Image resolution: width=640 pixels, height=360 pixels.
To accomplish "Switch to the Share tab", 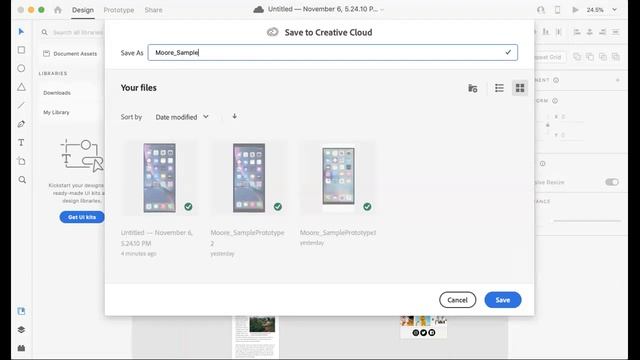I will (153, 10).
